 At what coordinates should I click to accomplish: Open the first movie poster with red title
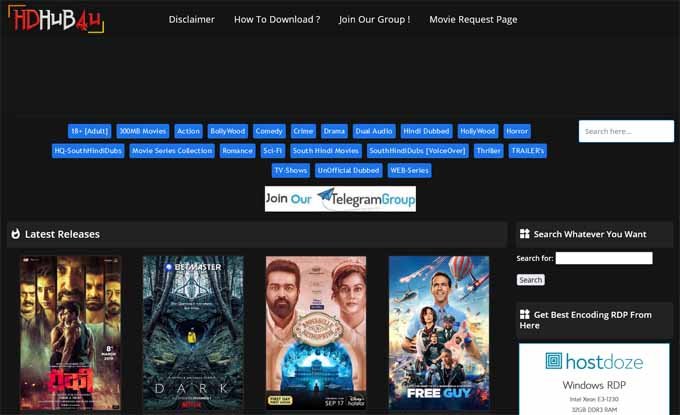point(70,333)
